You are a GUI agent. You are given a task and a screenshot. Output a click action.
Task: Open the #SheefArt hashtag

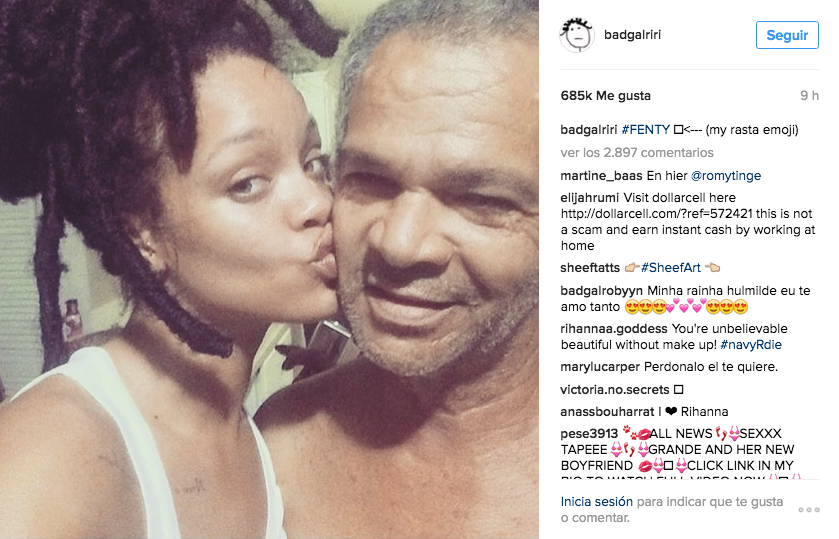(670, 268)
